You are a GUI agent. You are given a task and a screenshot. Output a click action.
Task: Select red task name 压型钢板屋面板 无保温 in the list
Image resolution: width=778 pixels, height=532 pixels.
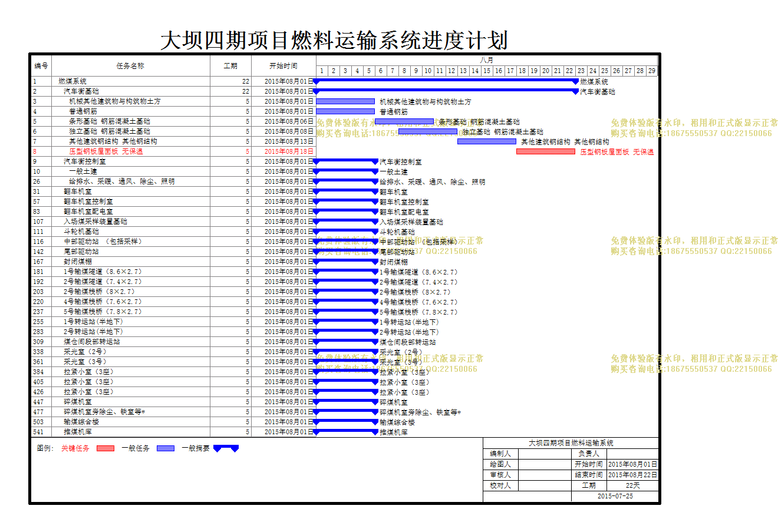pos(106,151)
